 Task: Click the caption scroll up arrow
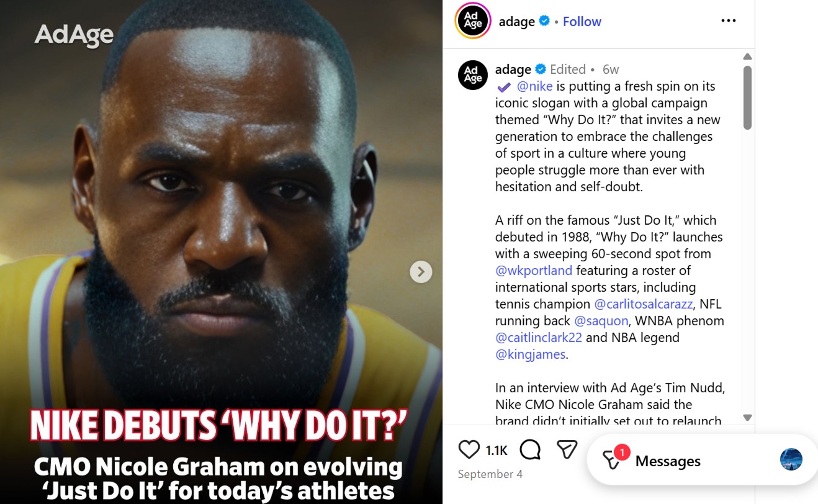747,56
